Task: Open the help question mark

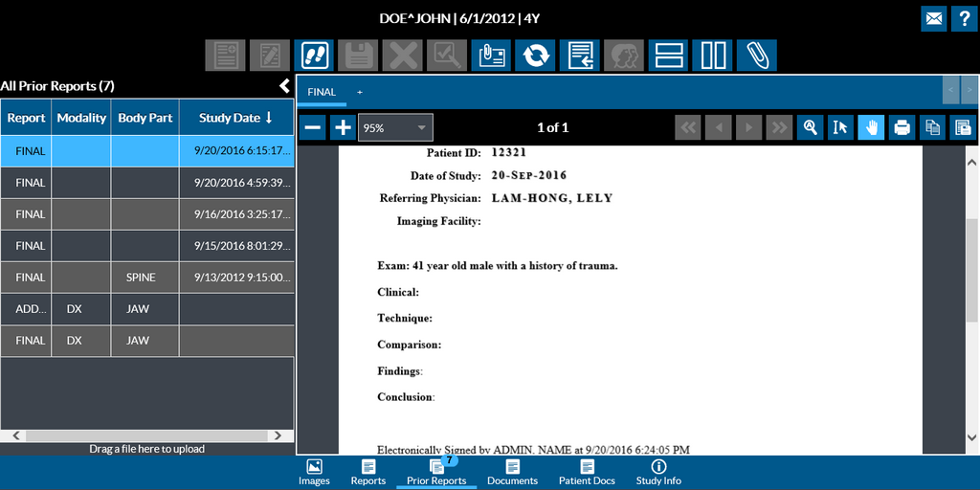Action: point(965,18)
